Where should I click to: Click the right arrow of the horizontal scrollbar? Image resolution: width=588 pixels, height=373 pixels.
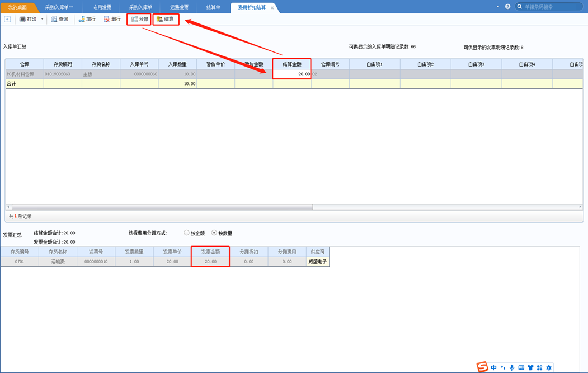(x=580, y=207)
